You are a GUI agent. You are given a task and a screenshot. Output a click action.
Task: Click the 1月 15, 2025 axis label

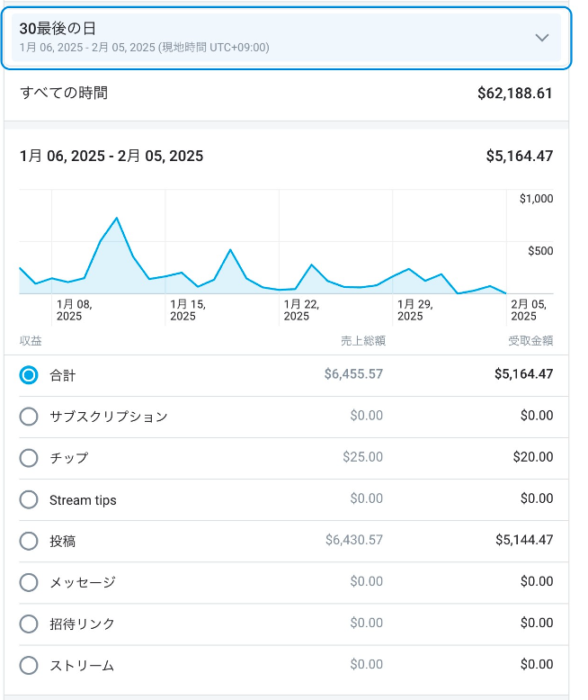click(x=188, y=310)
